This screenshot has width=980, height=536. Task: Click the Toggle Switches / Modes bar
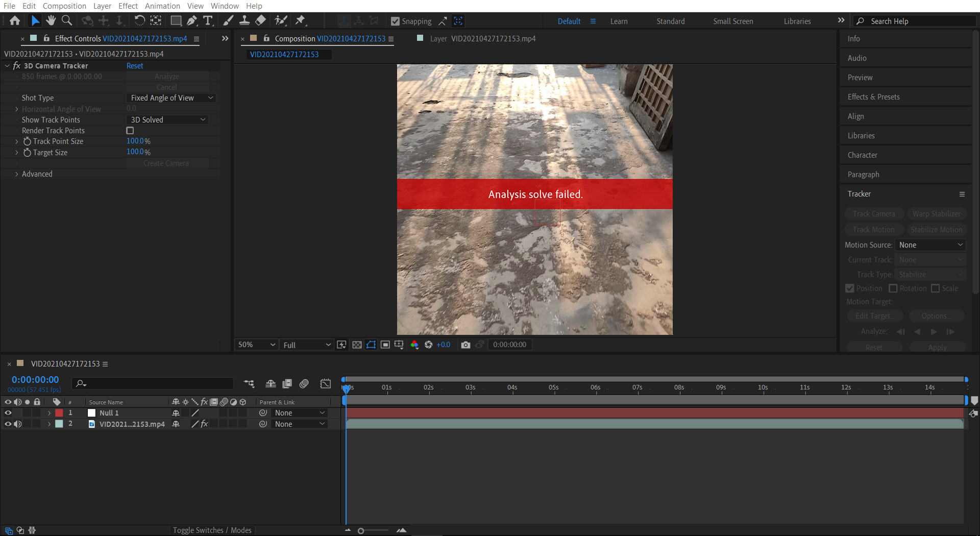click(x=212, y=530)
